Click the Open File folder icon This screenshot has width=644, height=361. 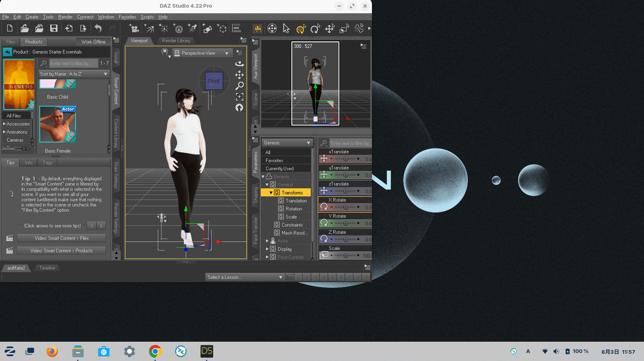pyautogui.click(x=25, y=28)
